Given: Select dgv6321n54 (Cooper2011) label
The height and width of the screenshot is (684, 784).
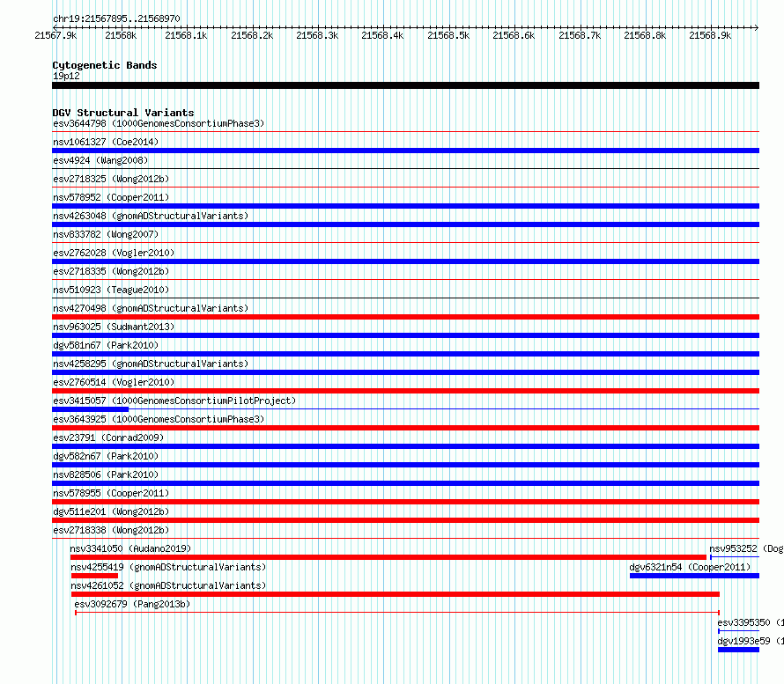Looking at the screenshot, I should 690,567.
